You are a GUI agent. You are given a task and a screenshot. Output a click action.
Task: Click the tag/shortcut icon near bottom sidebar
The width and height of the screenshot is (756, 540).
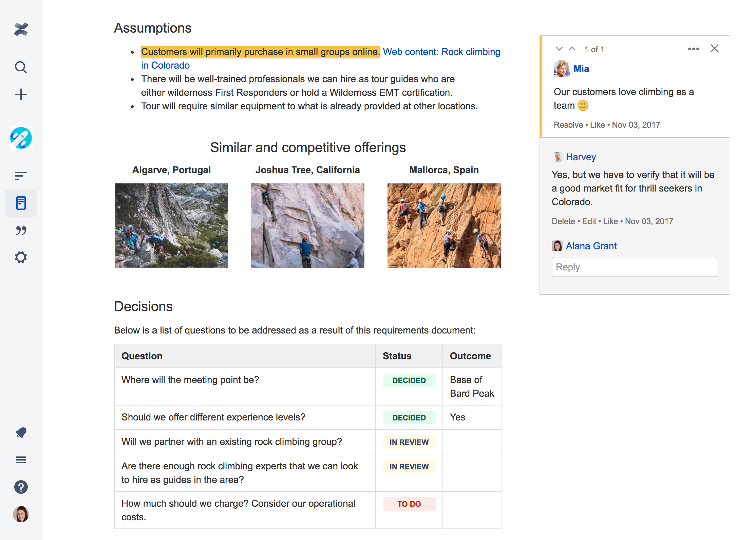(21, 433)
